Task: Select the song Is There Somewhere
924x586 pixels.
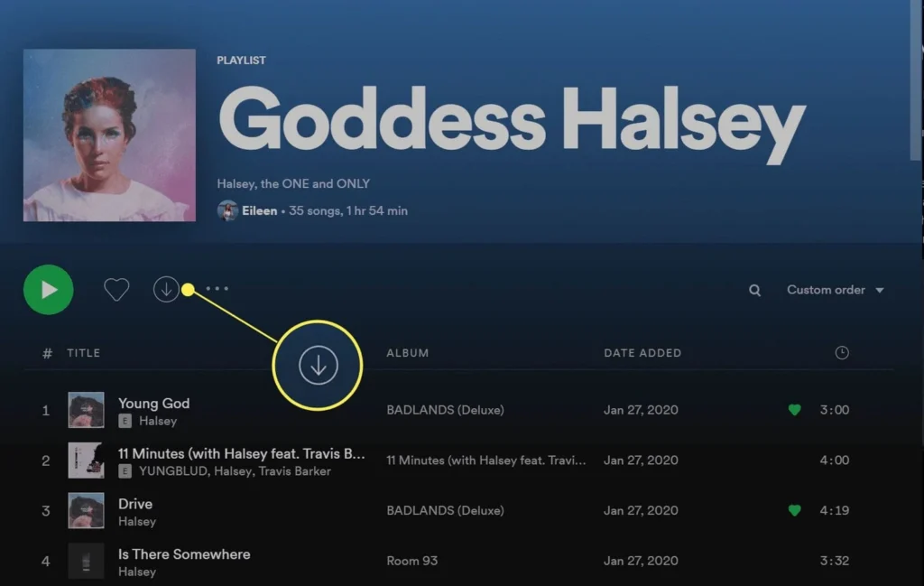Action: coord(184,554)
